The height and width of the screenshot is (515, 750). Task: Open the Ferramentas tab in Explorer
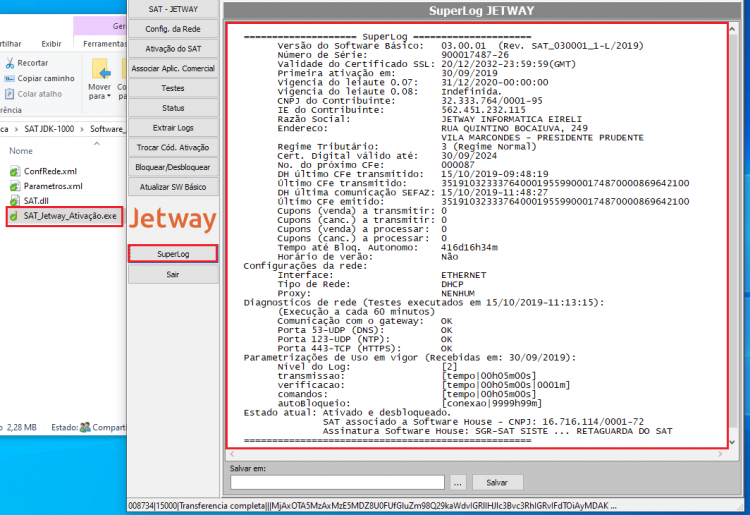tap(104, 44)
